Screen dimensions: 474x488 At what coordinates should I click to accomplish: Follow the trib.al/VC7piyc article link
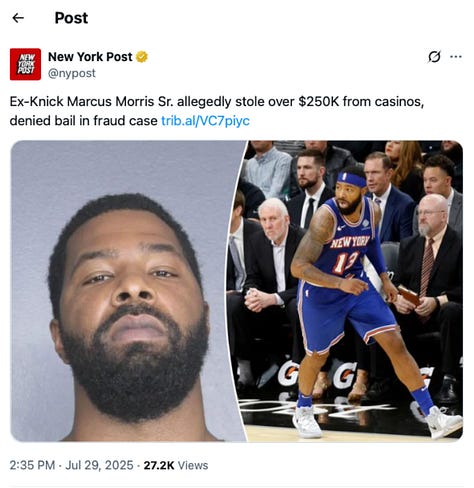point(205,121)
